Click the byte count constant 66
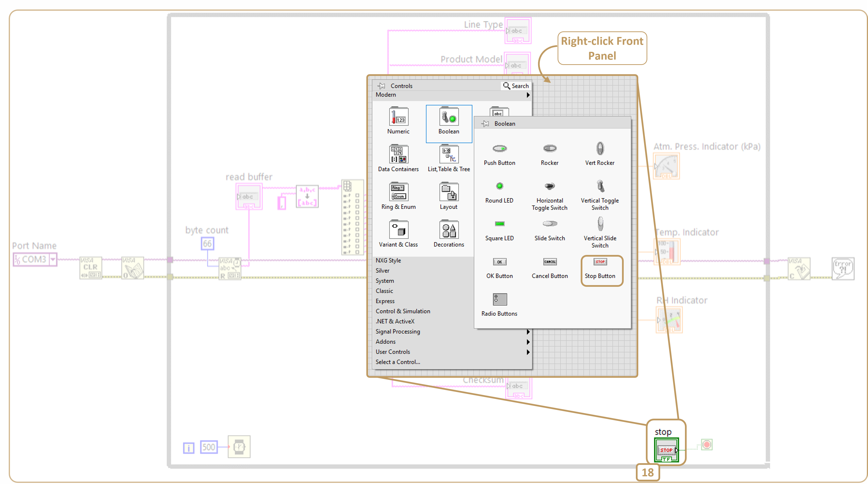 point(207,243)
